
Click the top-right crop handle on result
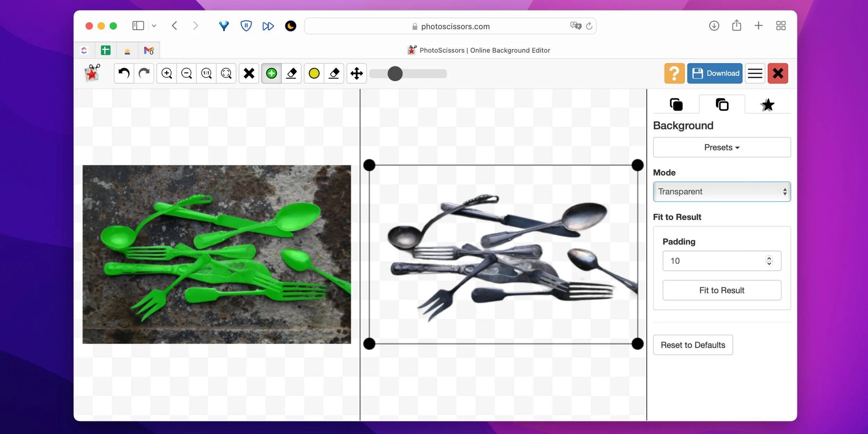(637, 165)
